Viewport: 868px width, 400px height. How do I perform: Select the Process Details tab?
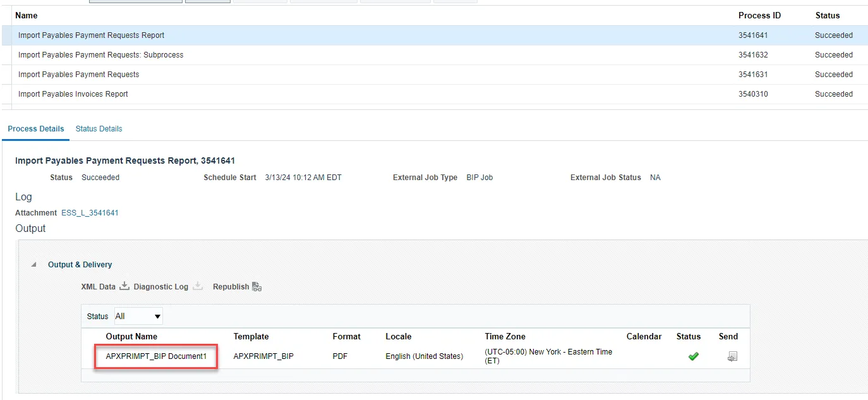[x=36, y=129]
